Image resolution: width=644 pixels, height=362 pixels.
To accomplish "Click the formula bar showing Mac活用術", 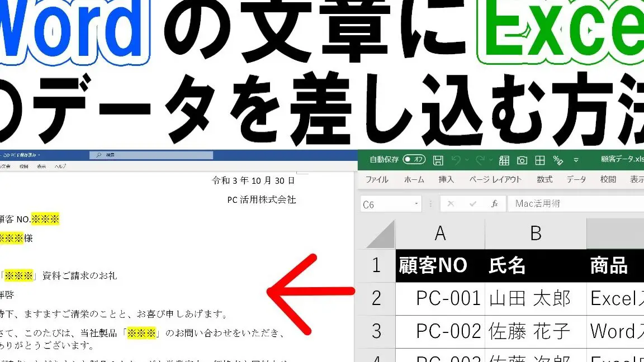I will point(576,203).
